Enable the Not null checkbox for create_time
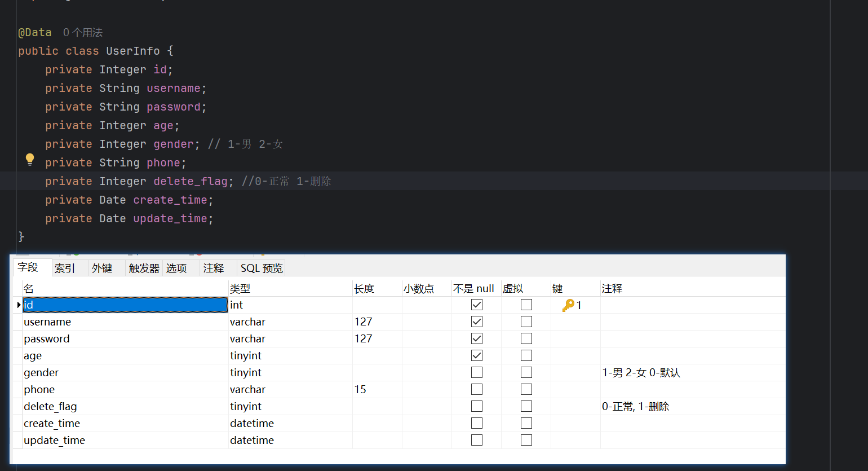Screen dimensions: 868x471 point(477,423)
